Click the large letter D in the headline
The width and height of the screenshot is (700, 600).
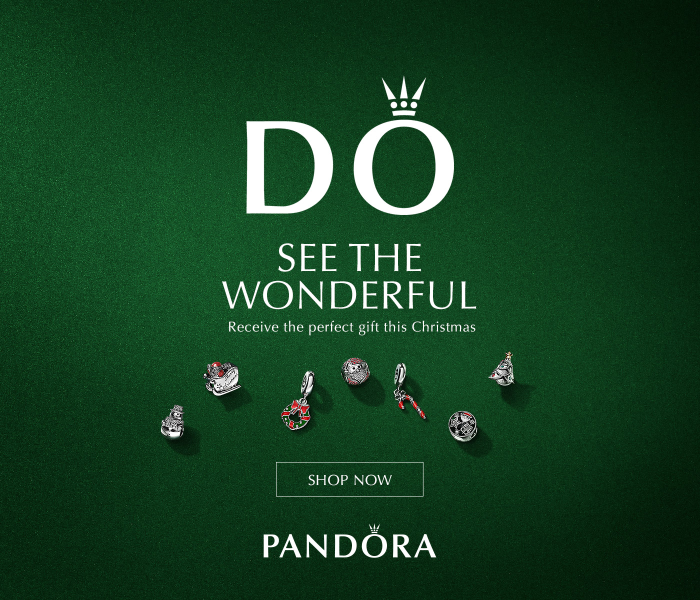[289, 167]
